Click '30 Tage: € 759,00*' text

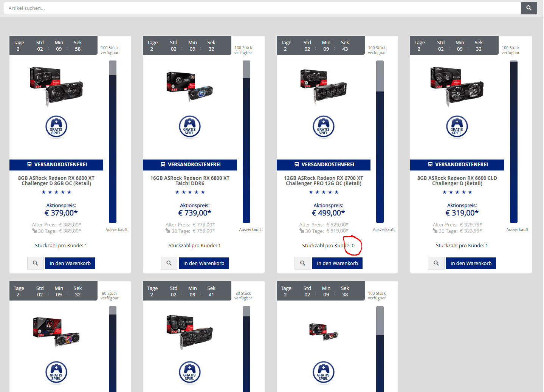[190, 231]
